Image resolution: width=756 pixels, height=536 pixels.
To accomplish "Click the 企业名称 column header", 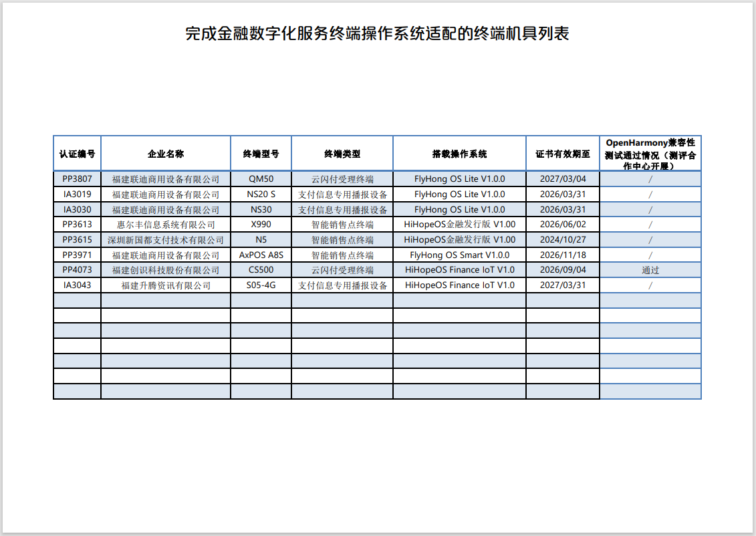I will (166, 154).
